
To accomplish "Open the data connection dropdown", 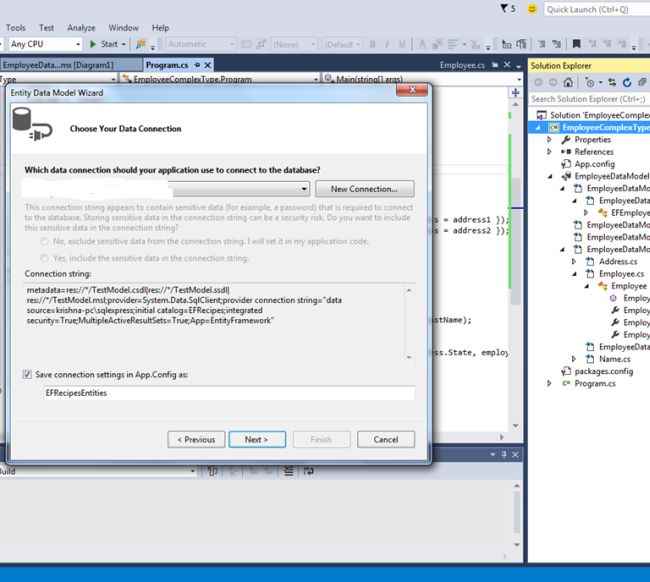I will click(x=304, y=189).
